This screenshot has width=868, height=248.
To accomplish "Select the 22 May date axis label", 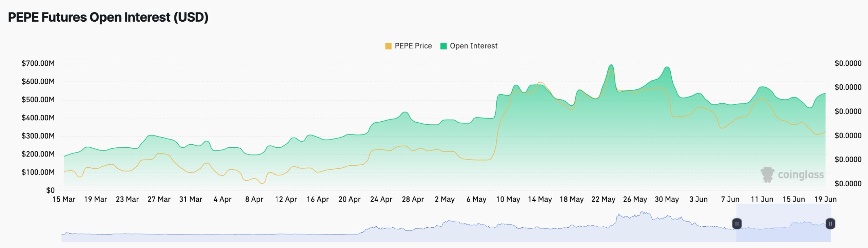I will pos(603,200).
